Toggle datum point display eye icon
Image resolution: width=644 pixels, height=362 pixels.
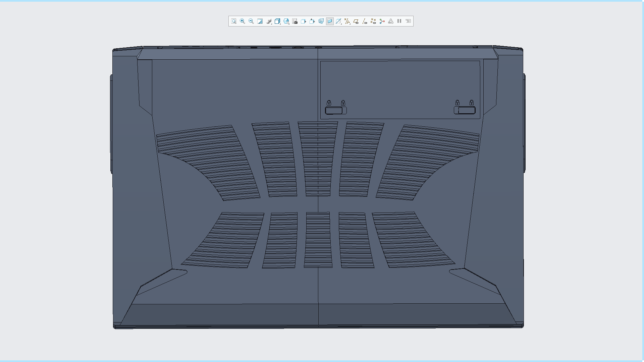pyautogui.click(x=373, y=21)
